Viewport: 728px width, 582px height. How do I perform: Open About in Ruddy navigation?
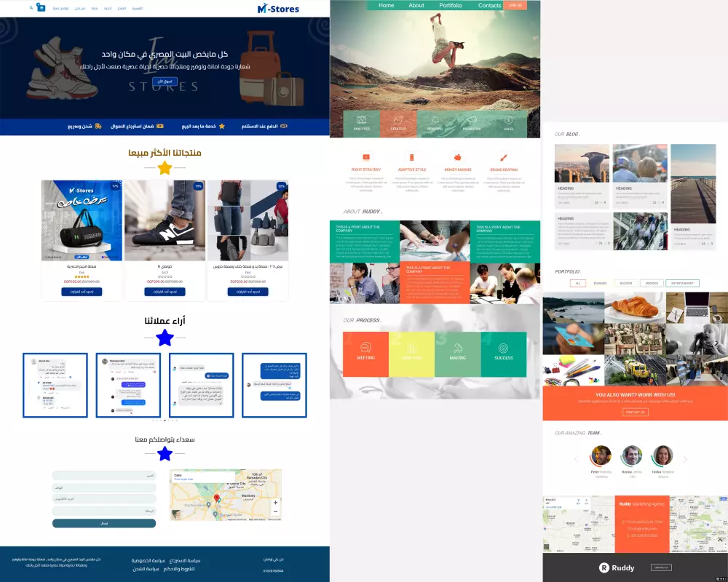coord(416,5)
